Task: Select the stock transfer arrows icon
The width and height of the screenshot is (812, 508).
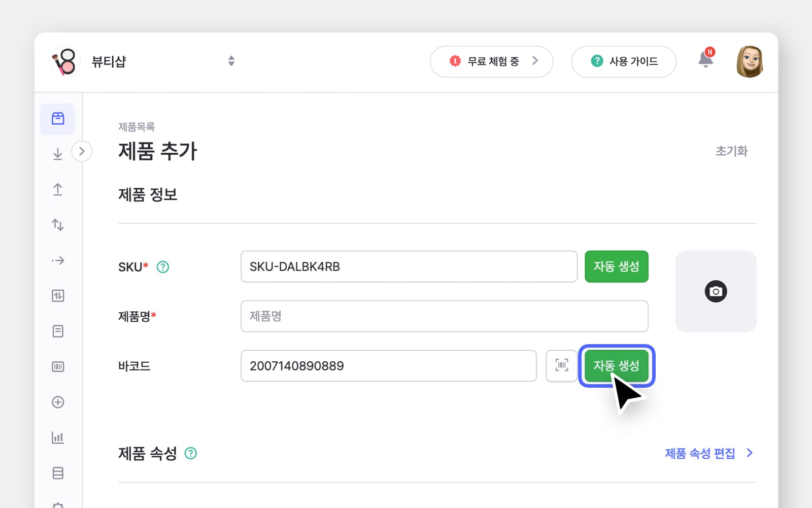Action: (57, 225)
